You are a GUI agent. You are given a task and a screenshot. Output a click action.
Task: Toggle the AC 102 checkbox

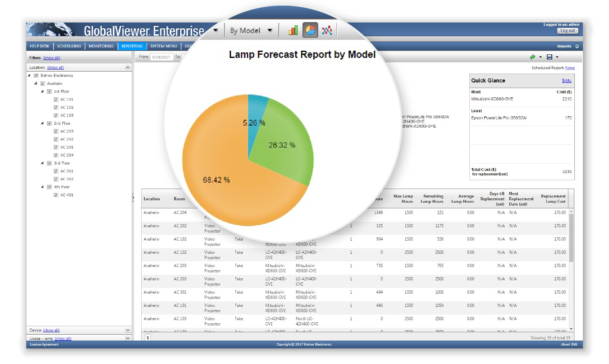[x=56, y=107]
